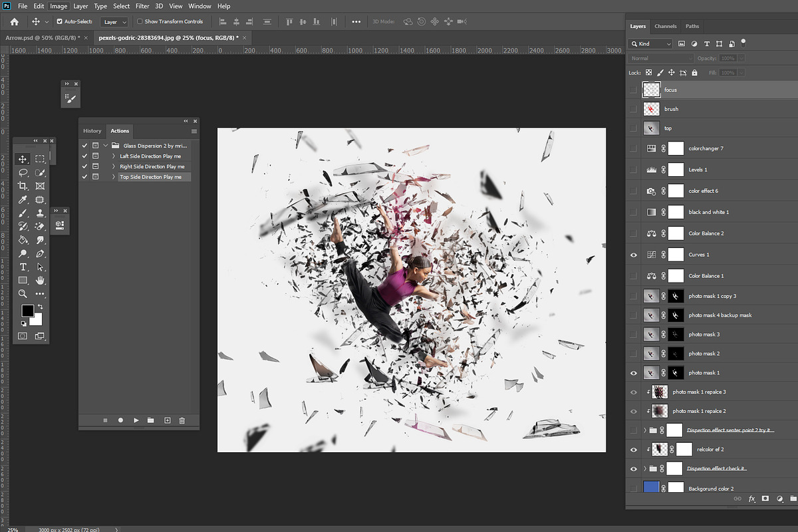This screenshot has height=532, width=798.
Task: Click the foreground color black swatch
Action: point(27,311)
